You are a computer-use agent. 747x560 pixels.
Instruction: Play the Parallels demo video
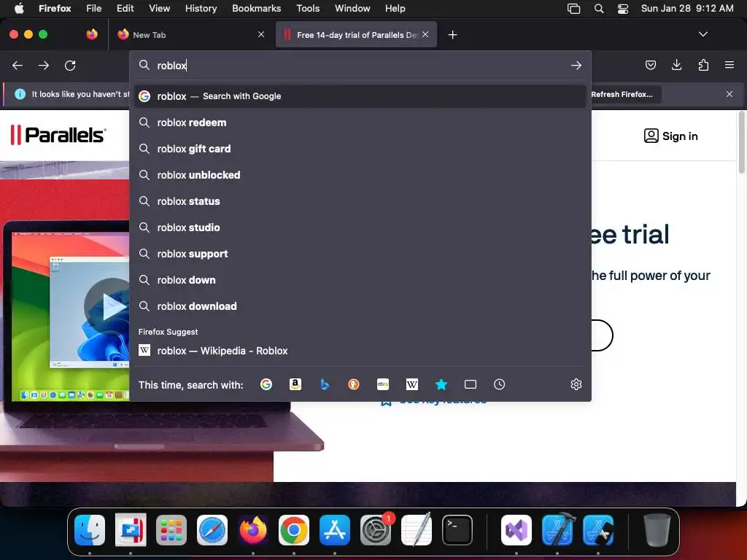click(x=112, y=306)
